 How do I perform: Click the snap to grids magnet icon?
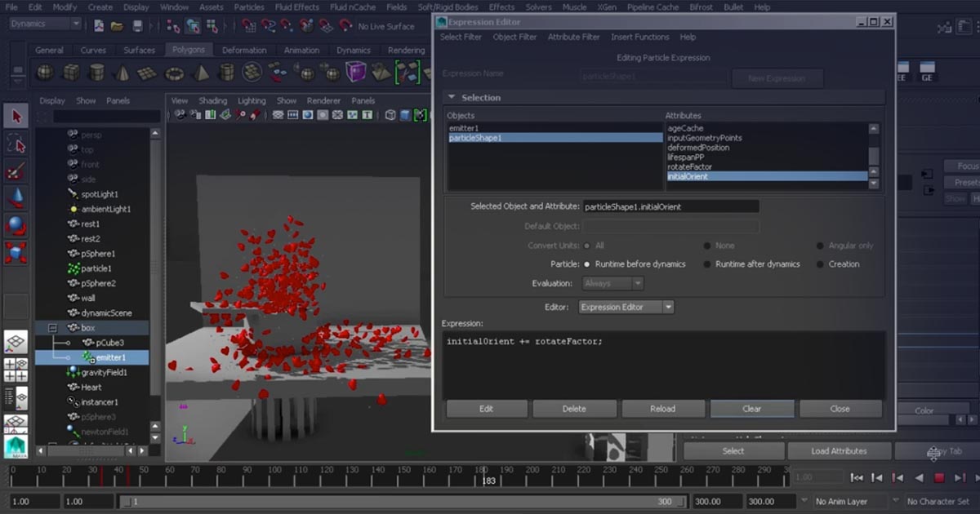[x=248, y=27]
